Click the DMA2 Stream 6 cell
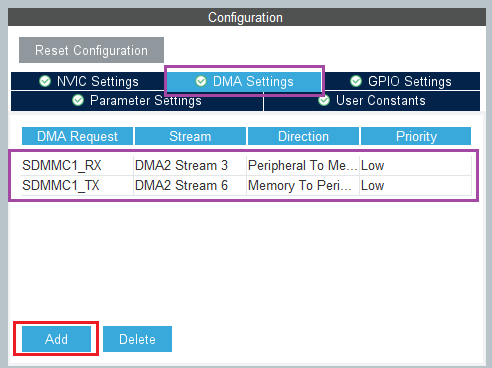The width and height of the screenshot is (492, 368). point(190,185)
